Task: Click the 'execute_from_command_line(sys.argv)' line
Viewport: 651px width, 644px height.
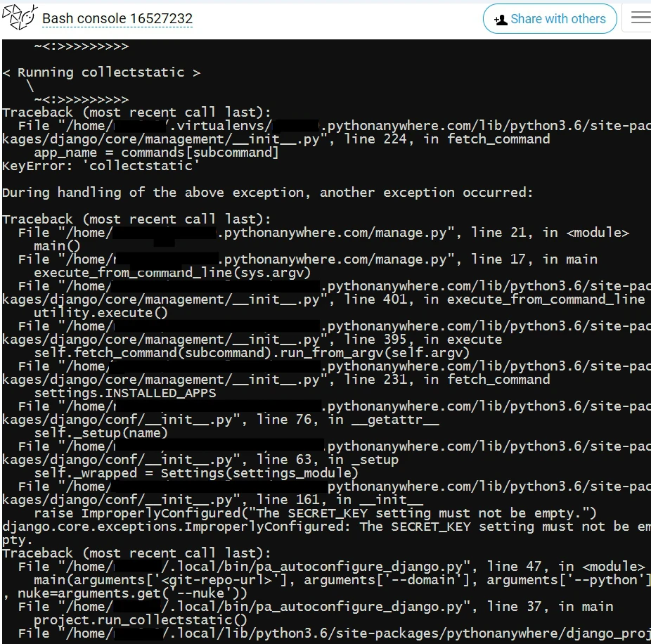Action: 172,273
